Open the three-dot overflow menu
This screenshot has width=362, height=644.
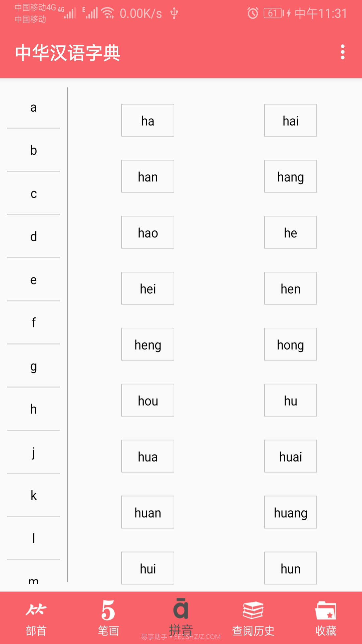[x=342, y=53]
